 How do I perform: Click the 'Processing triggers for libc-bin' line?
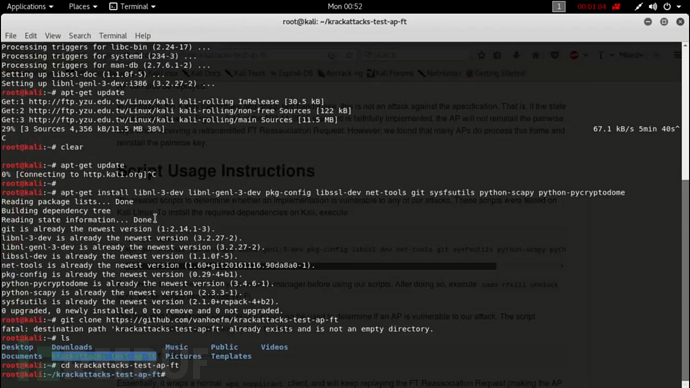106,47
